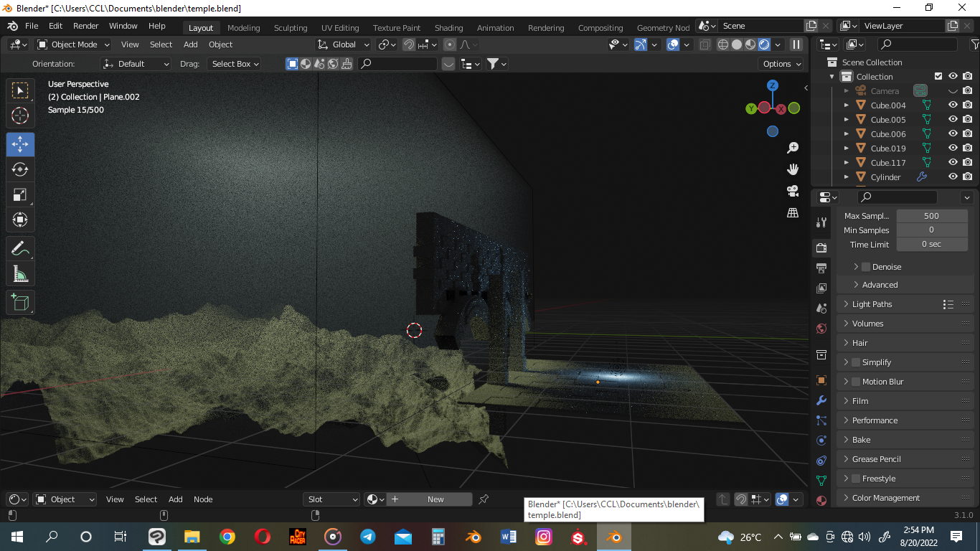Viewport: 980px width, 551px height.
Task: Open the Object Mode dropdown
Action: pyautogui.click(x=73, y=44)
